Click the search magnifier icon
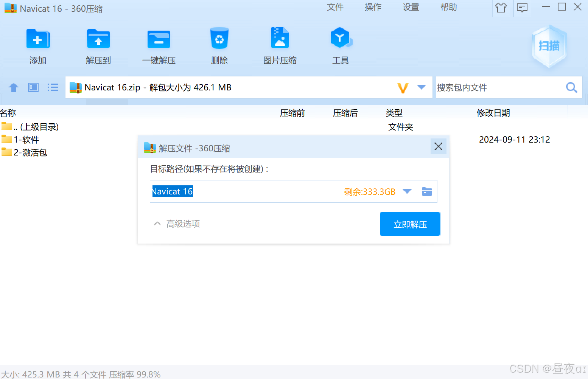 coord(571,87)
